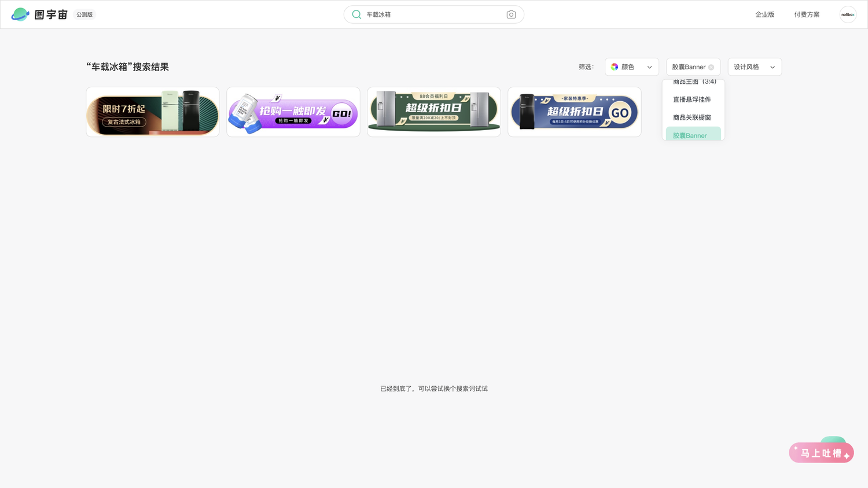Click the 公测版 badge
The image size is (868, 488).
tap(84, 14)
